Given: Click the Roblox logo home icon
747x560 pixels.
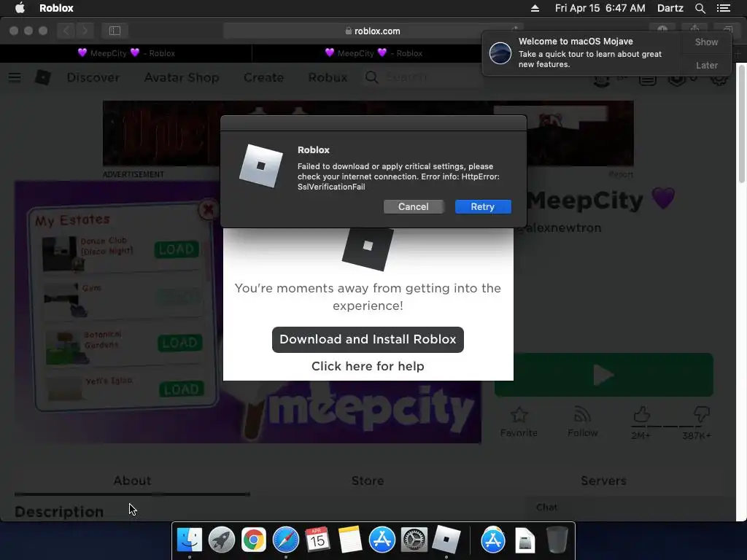Looking at the screenshot, I should pyautogui.click(x=43, y=77).
